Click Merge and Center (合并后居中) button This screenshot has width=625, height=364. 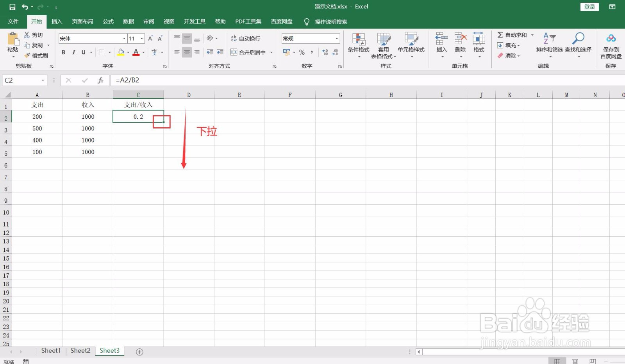pos(248,52)
